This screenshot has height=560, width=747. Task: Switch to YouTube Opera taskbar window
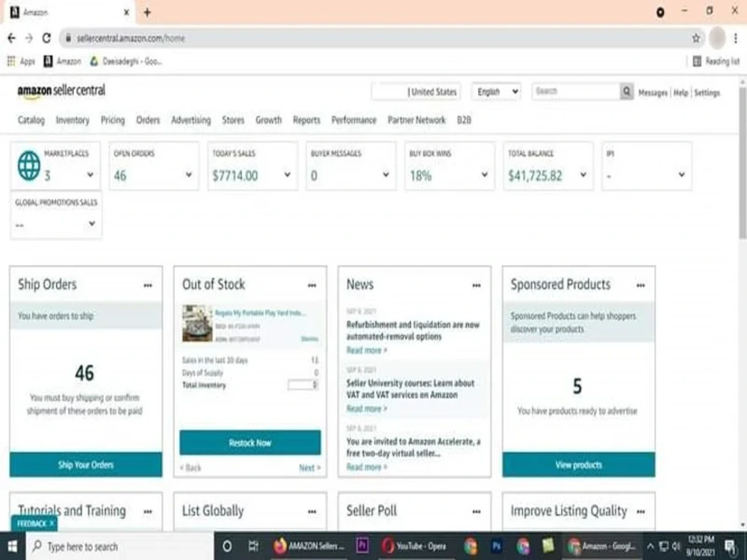[x=414, y=547]
